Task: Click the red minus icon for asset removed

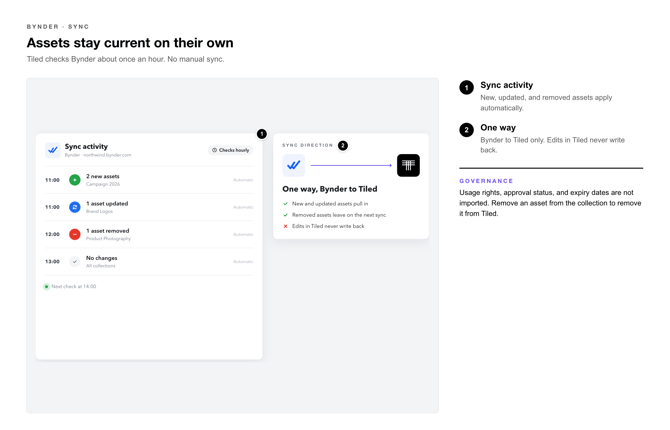Action: [75, 234]
